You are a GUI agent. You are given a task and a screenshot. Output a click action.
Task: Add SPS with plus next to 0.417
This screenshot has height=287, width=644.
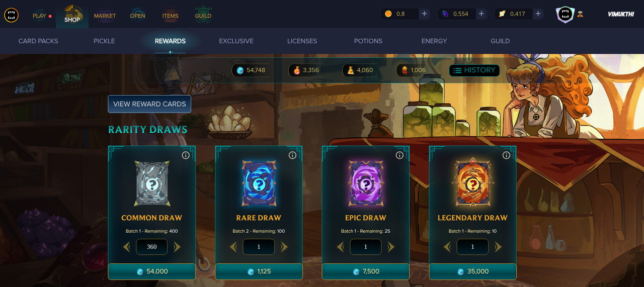(538, 14)
